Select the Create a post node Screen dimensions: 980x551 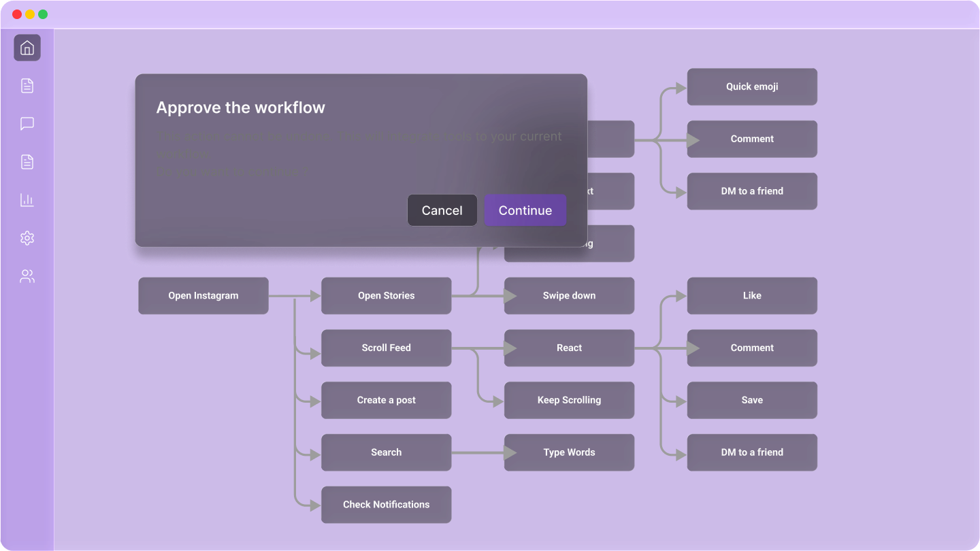click(387, 400)
